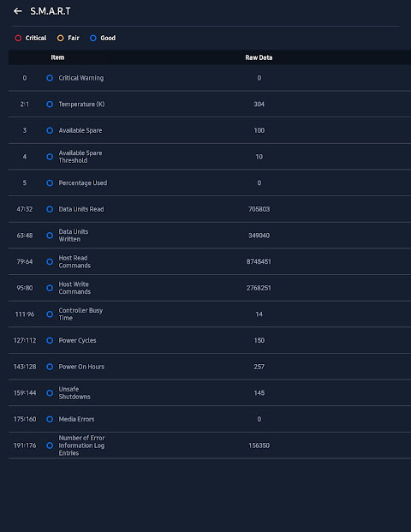Click the Item column header
This screenshot has width=411, height=532.
click(x=57, y=57)
